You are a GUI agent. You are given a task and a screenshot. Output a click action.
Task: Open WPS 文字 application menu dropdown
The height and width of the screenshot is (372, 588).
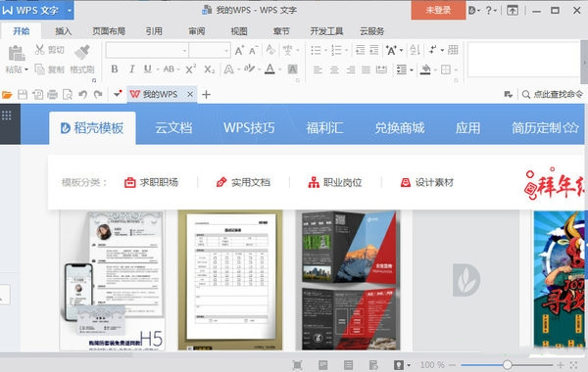[x=70, y=11]
